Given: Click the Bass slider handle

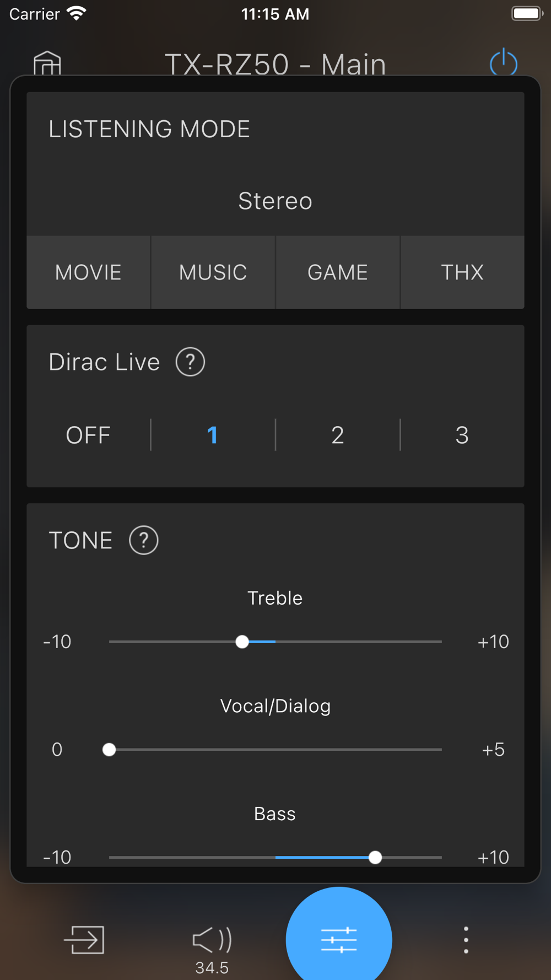Looking at the screenshot, I should click(375, 858).
